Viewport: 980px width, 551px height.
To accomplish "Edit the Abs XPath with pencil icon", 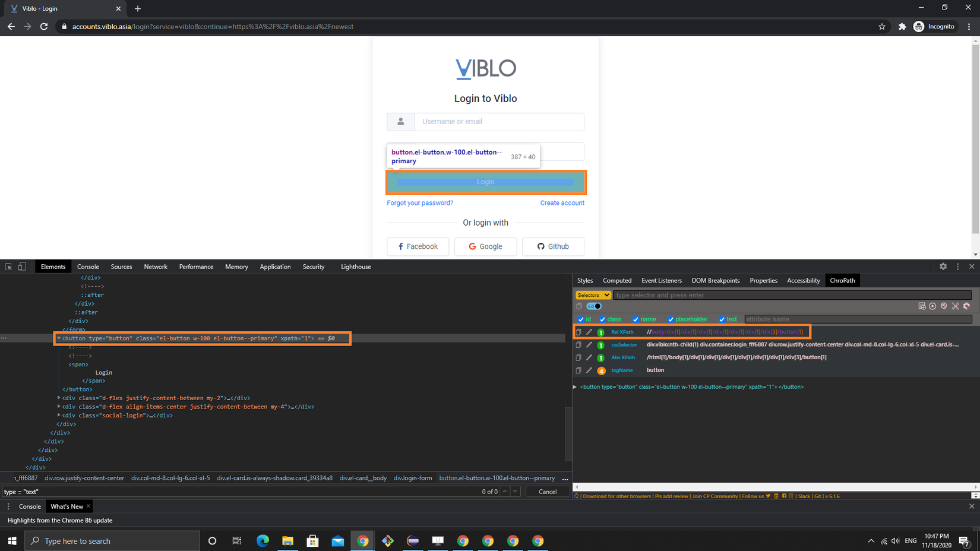I will pos(589,357).
